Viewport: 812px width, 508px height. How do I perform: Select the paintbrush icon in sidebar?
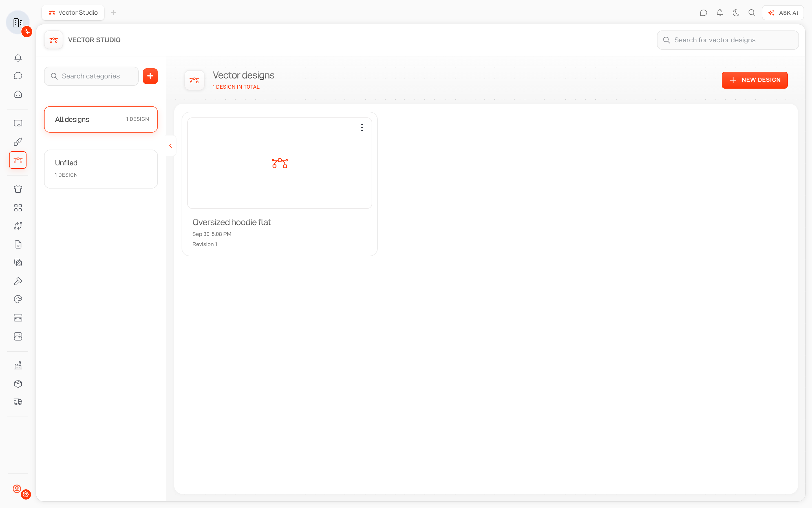pos(18,142)
